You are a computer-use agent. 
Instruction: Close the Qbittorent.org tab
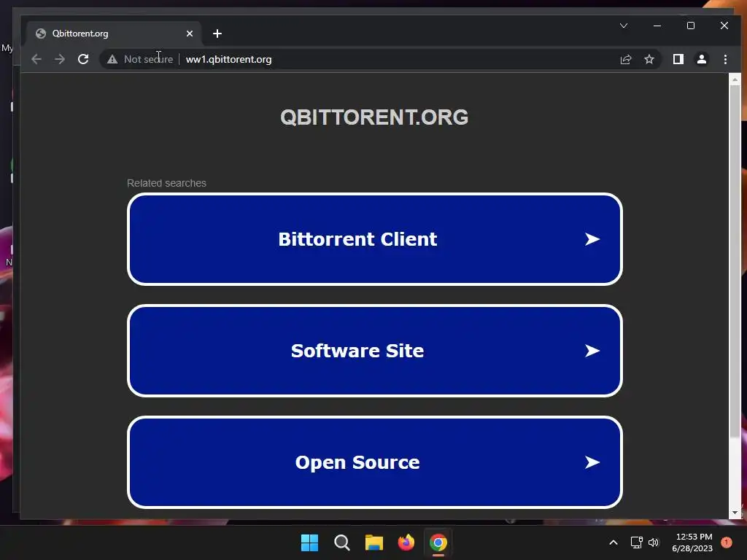[x=190, y=34]
